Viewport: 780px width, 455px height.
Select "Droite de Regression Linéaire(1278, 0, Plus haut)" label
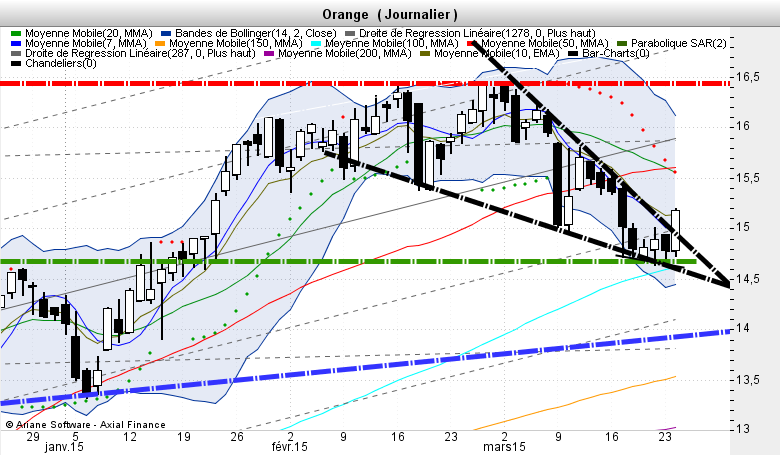[478, 33]
